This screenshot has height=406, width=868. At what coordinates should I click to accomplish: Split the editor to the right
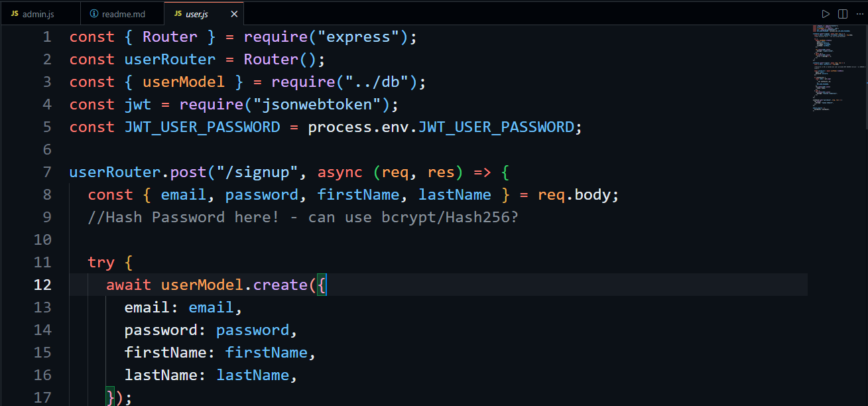[x=843, y=14]
